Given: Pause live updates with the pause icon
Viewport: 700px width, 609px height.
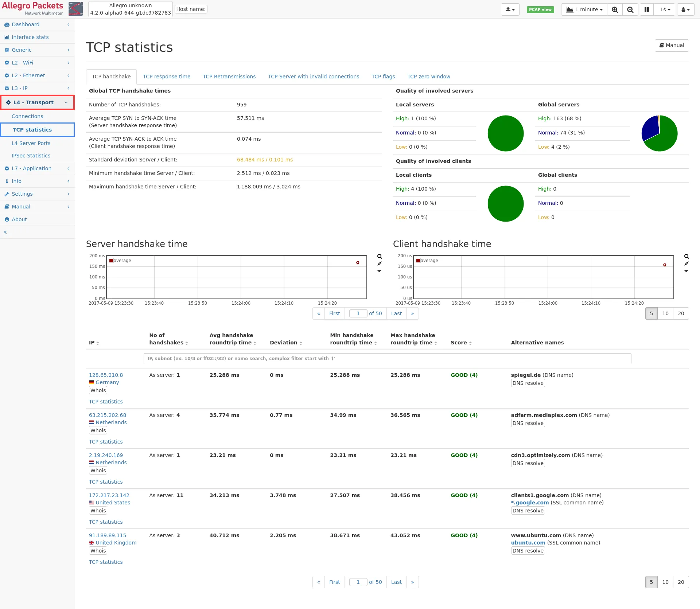Looking at the screenshot, I should pyautogui.click(x=646, y=9).
